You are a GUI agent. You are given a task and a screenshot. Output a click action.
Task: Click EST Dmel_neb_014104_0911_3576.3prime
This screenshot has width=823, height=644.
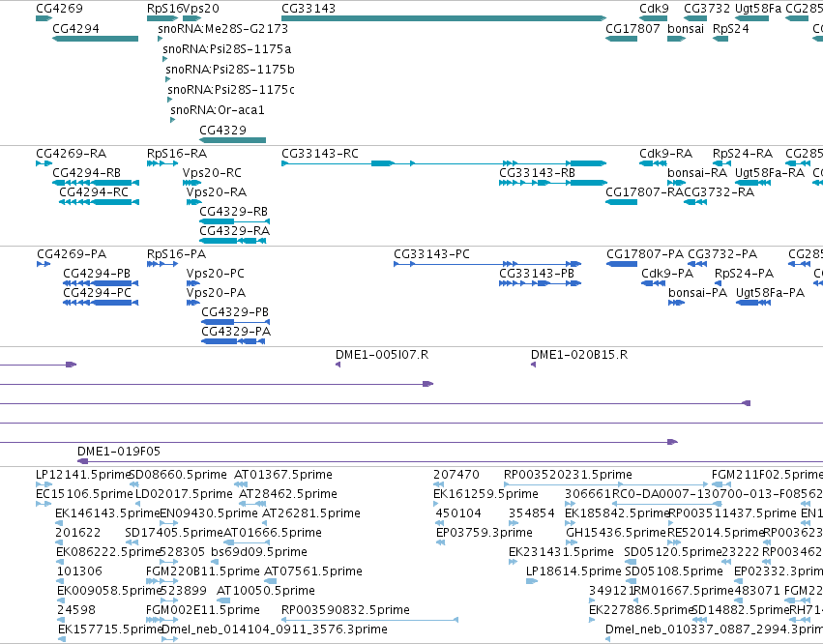click(x=169, y=639)
